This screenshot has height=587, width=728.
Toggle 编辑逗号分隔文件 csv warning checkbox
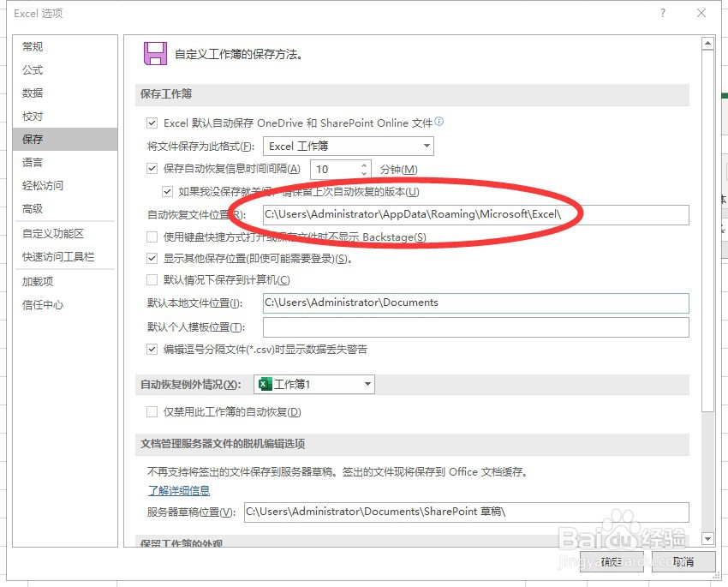[x=152, y=350]
